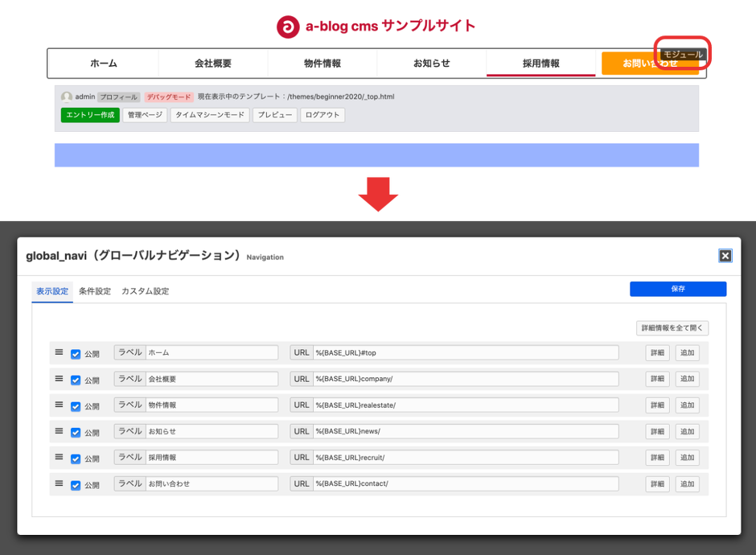Expand 詳細 for the 会社概要 row

pos(657,379)
